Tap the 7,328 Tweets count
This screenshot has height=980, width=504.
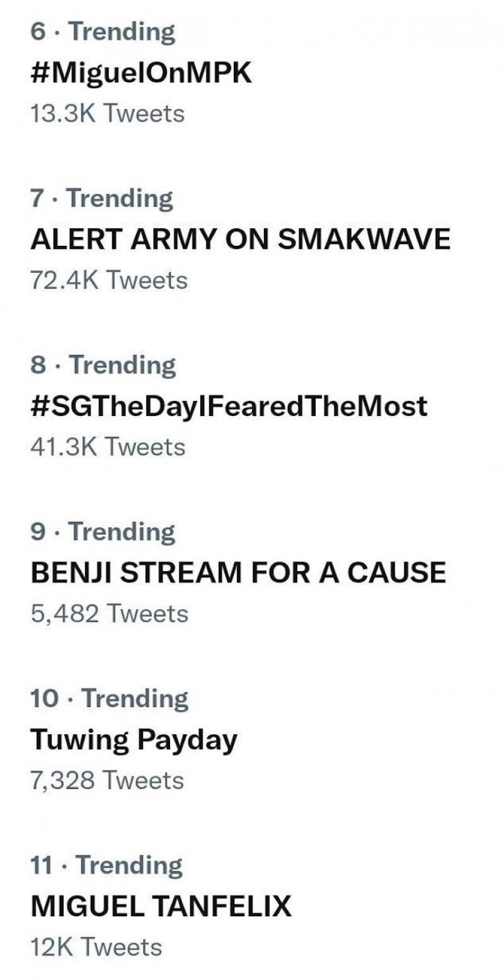coord(107,780)
